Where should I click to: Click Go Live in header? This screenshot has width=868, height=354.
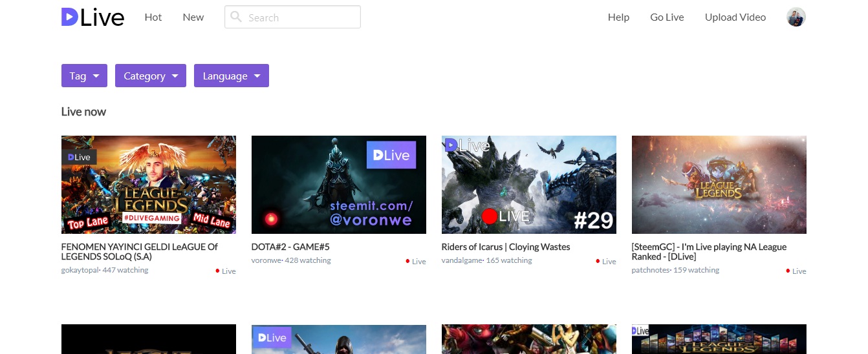click(667, 17)
